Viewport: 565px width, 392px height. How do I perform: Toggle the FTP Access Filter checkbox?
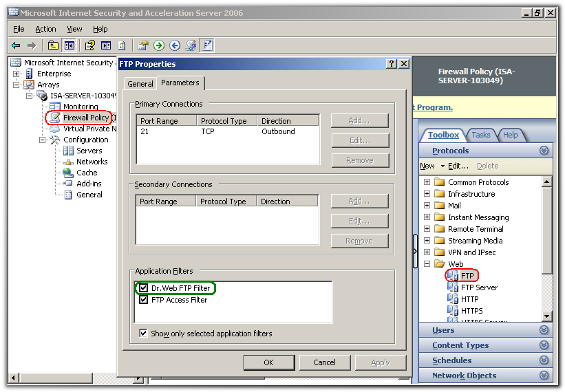pyautogui.click(x=143, y=300)
